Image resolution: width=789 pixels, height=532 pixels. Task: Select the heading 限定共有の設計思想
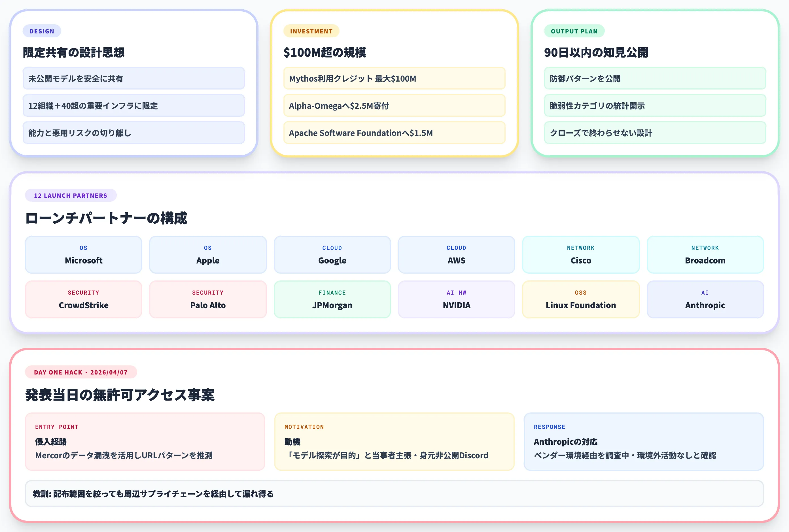[x=74, y=53]
